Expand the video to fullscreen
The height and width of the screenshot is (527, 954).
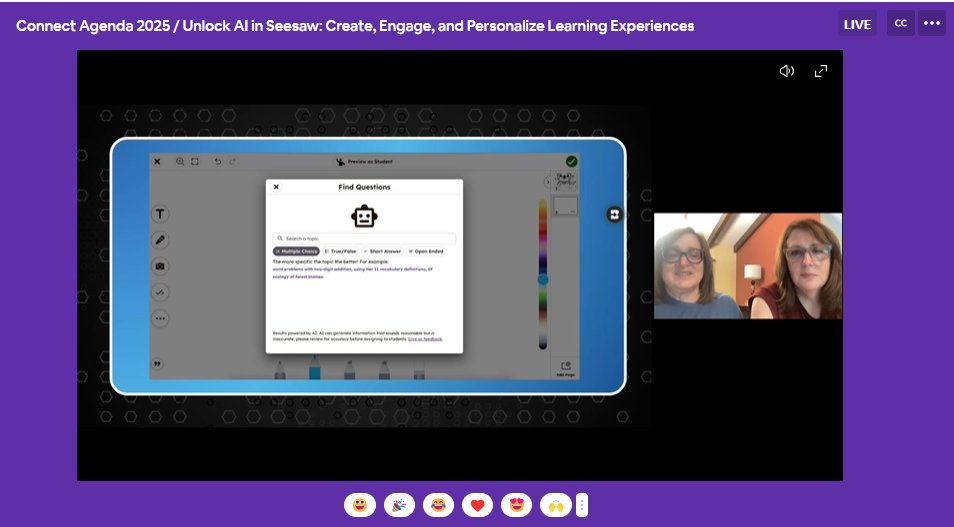821,71
